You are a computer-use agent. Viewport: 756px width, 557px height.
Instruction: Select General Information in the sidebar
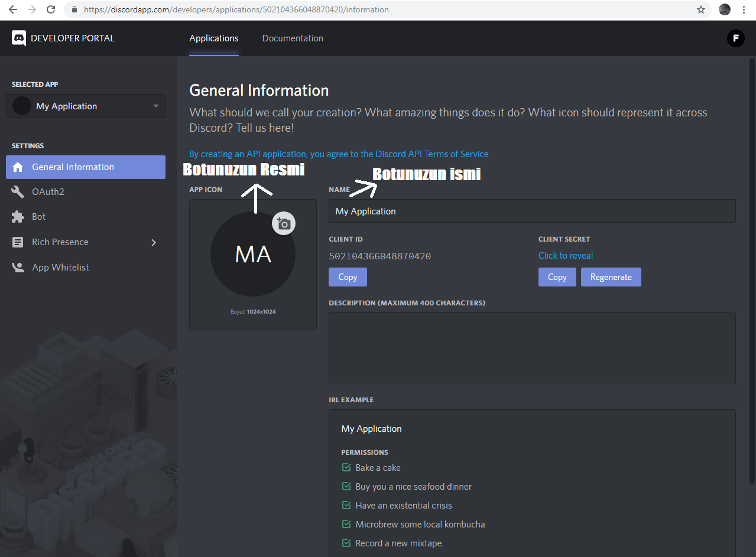pyautogui.click(x=86, y=167)
